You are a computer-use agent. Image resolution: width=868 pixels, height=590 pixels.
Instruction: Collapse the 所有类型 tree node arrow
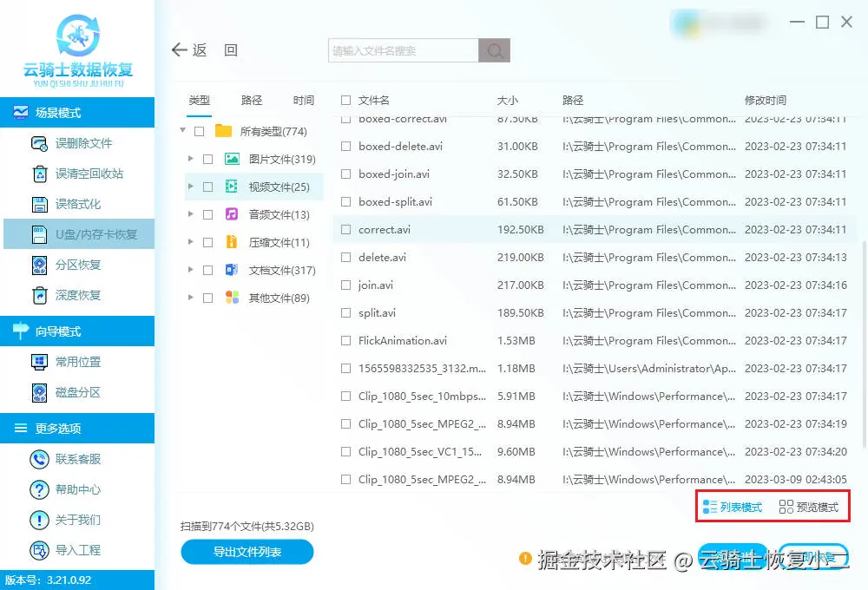(182, 131)
